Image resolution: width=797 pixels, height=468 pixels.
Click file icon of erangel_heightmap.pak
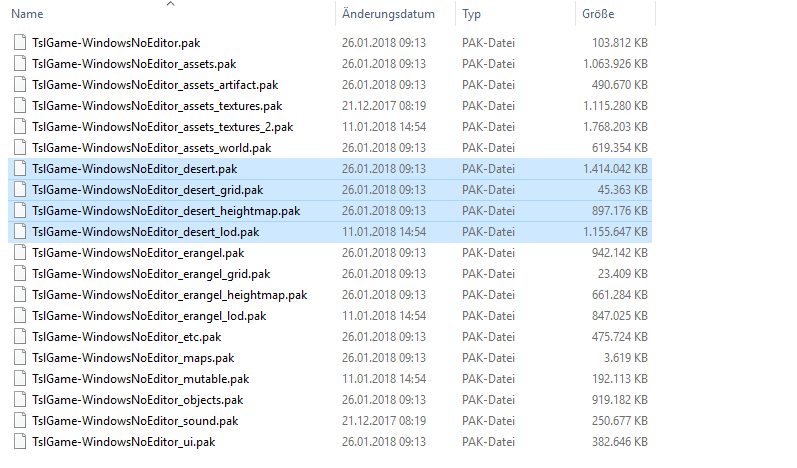point(20,295)
